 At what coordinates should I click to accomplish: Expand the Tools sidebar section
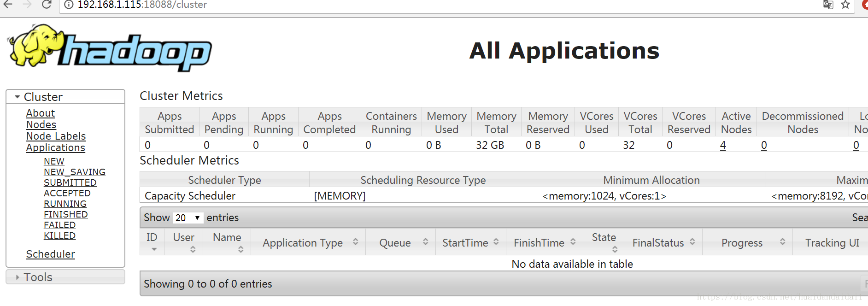[65, 277]
